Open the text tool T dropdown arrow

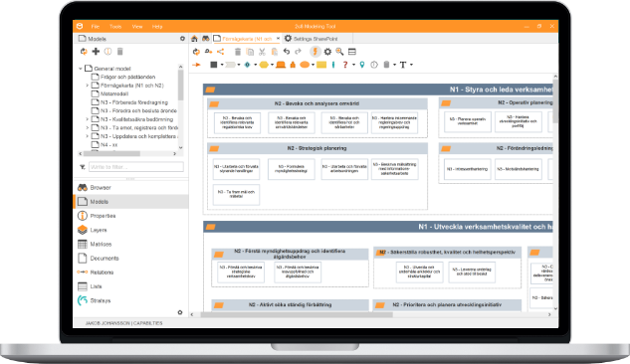point(411,65)
